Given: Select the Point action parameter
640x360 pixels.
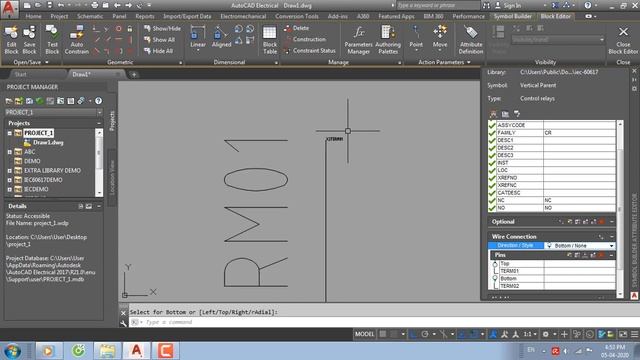Looking at the screenshot, I should [416, 38].
